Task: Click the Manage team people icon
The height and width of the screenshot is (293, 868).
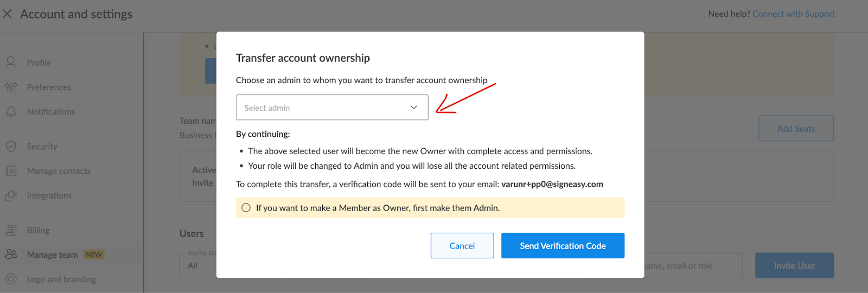Action: [x=11, y=254]
